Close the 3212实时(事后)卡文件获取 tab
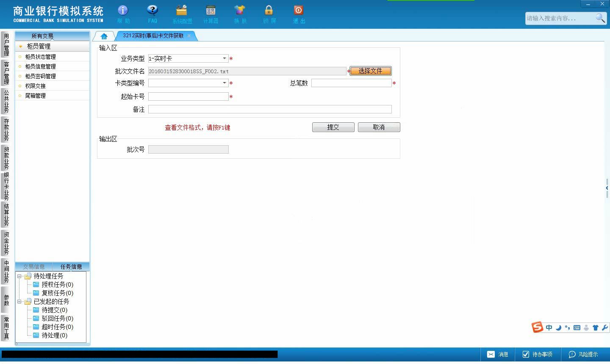 point(189,36)
